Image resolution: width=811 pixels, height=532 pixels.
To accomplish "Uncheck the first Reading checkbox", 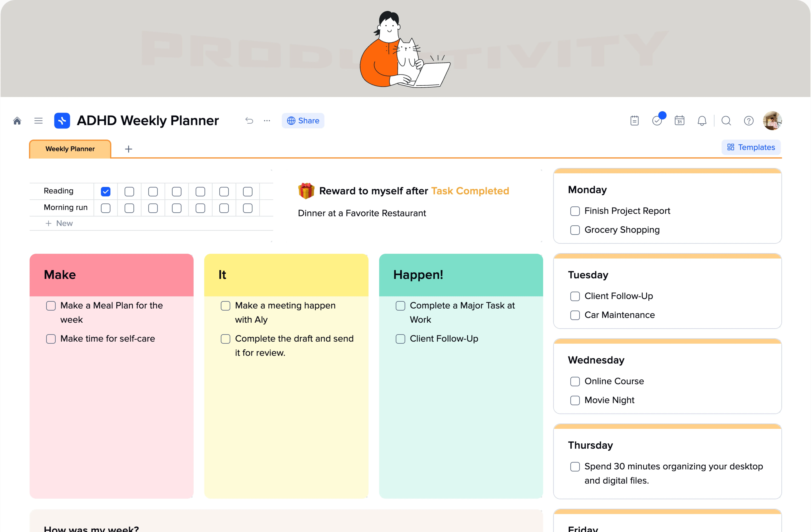I will pos(106,191).
